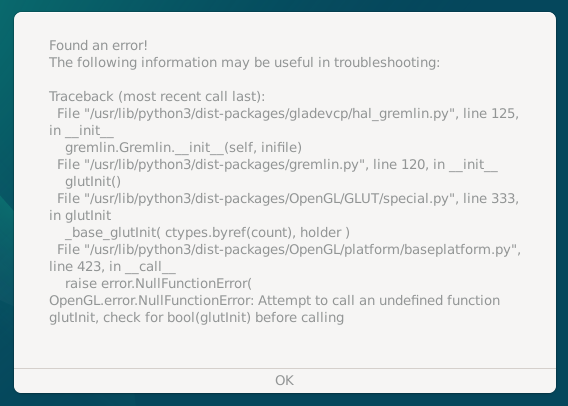Click the "line 423, in __call__" text

point(112,267)
